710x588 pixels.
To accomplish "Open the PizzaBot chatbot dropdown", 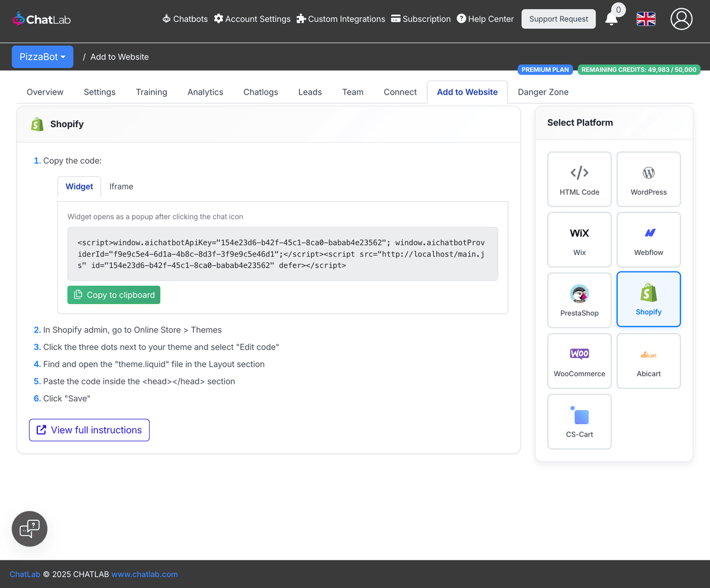I will [42, 56].
